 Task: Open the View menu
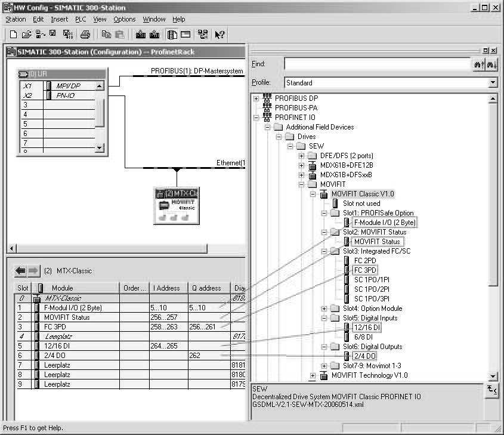pyautogui.click(x=100, y=19)
